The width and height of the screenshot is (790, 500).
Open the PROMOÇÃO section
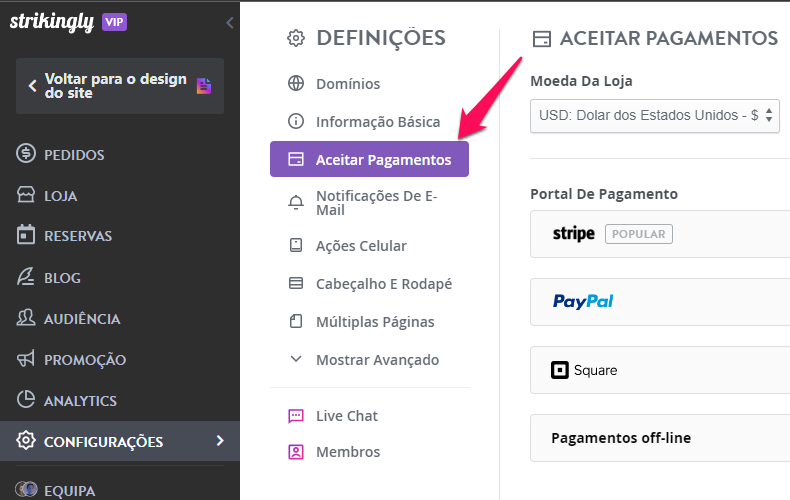85,360
